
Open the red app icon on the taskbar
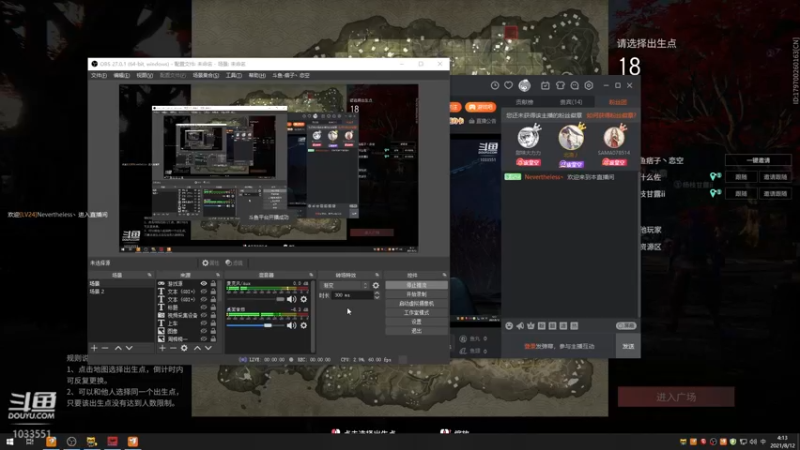coord(113,442)
